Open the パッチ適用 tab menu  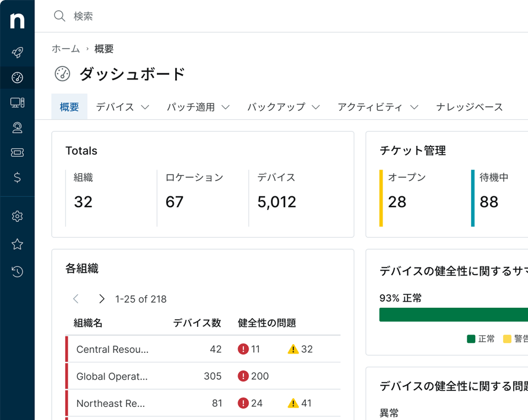198,107
